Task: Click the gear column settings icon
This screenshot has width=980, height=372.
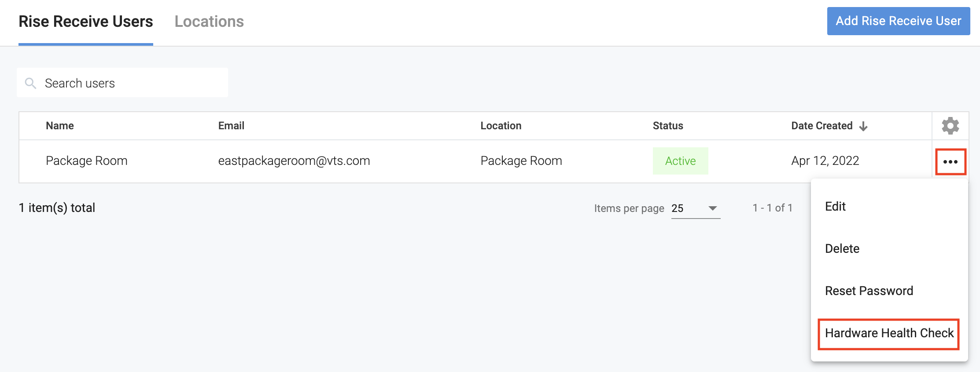Action: tap(950, 126)
